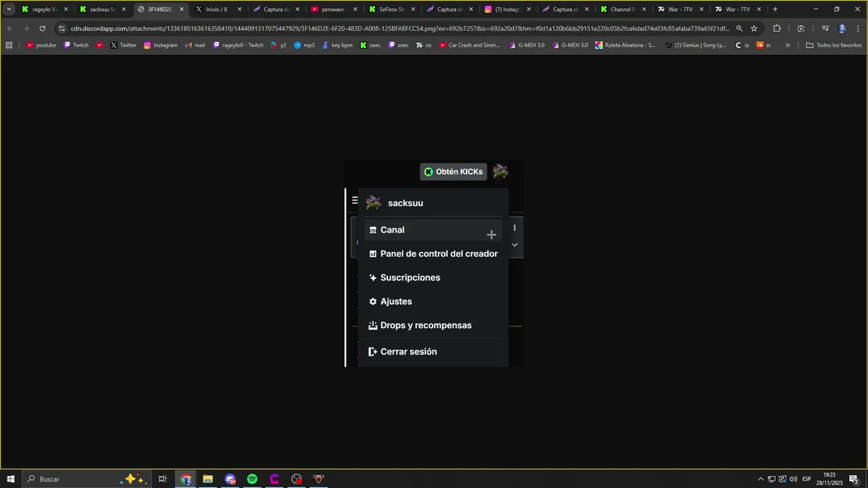Screen dimensions: 868x488
Task: Click the hamburger menu icon left of sacksuu
Action: click(x=355, y=201)
